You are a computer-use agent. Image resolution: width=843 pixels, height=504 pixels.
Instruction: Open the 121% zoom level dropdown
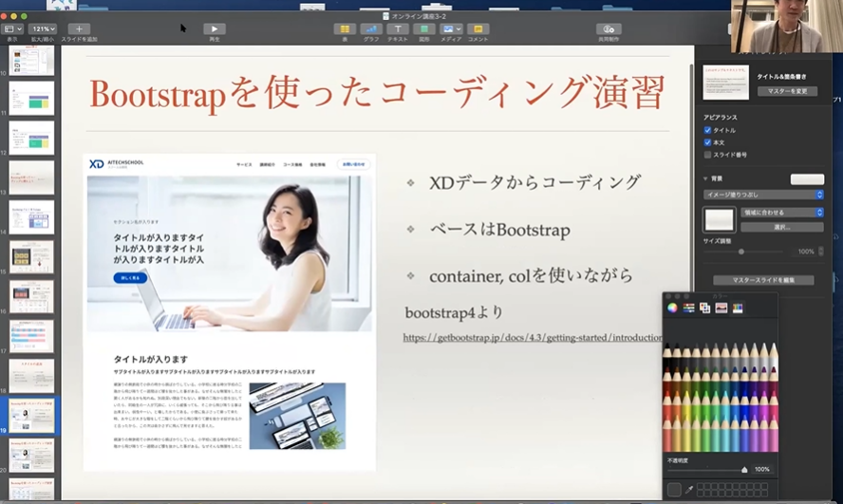[x=43, y=29]
